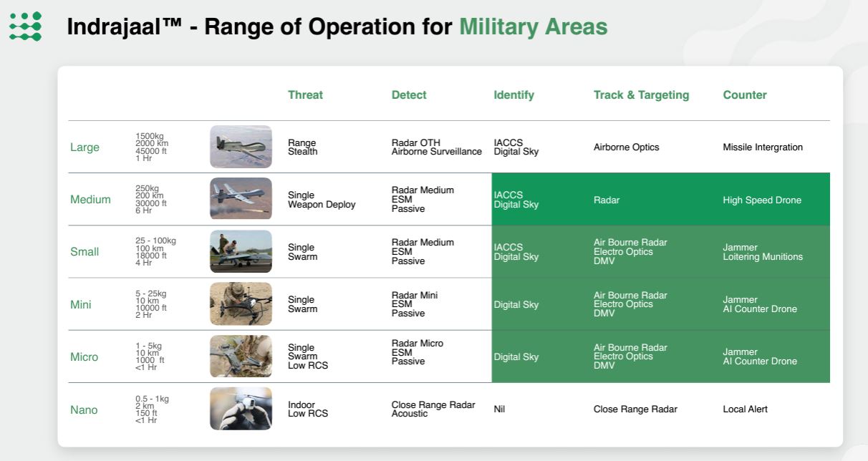The height and width of the screenshot is (461, 868).
Task: Select 'Missile Intergration' counter cell
Action: tap(763, 147)
